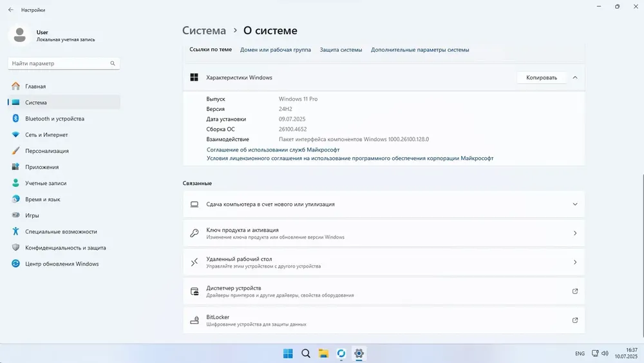The height and width of the screenshot is (363, 644).
Task: Open Соглашение об использовании служб Майкрософт
Action: [x=273, y=150]
